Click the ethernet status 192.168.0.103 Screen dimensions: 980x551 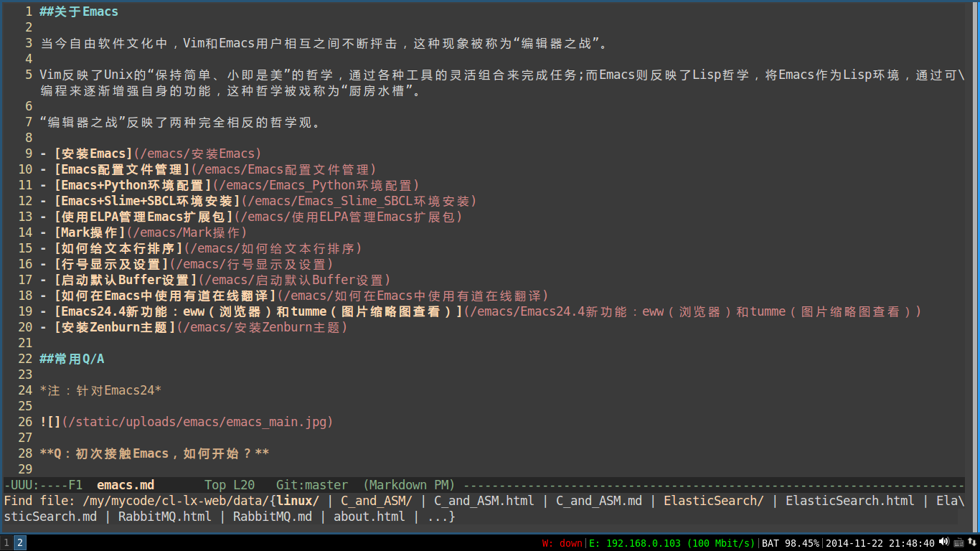[672, 543]
